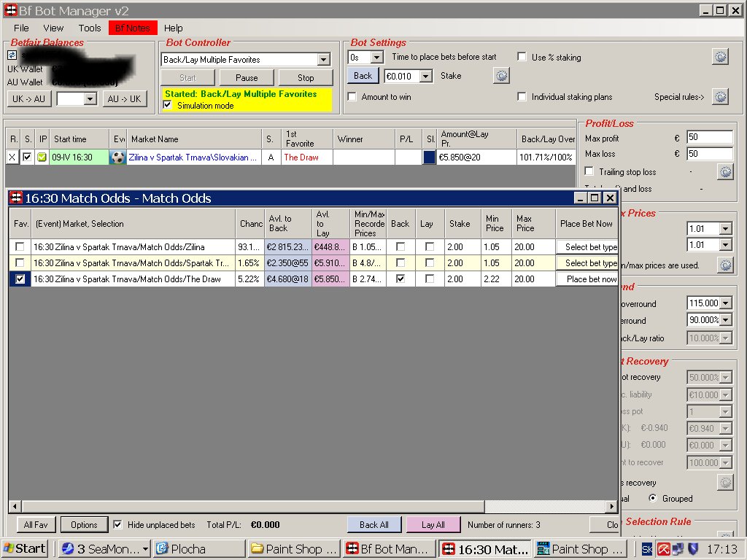This screenshot has height=560, width=747.
Task: Open the Paint Shop folder taskbar item
Action: click(x=294, y=549)
